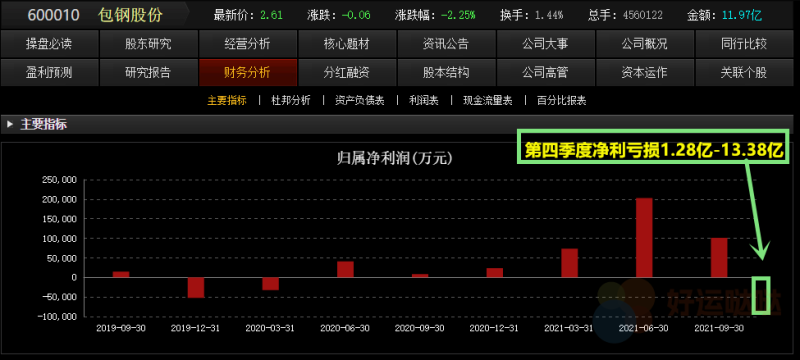Open the 关联个股 tab
This screenshot has height=360, width=800.
744,72
